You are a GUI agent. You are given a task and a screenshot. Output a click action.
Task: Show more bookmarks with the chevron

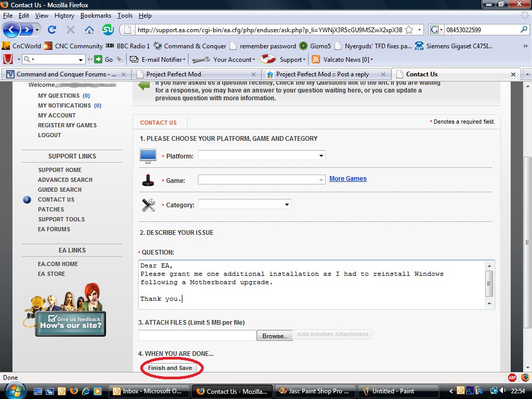pyautogui.click(x=525, y=46)
